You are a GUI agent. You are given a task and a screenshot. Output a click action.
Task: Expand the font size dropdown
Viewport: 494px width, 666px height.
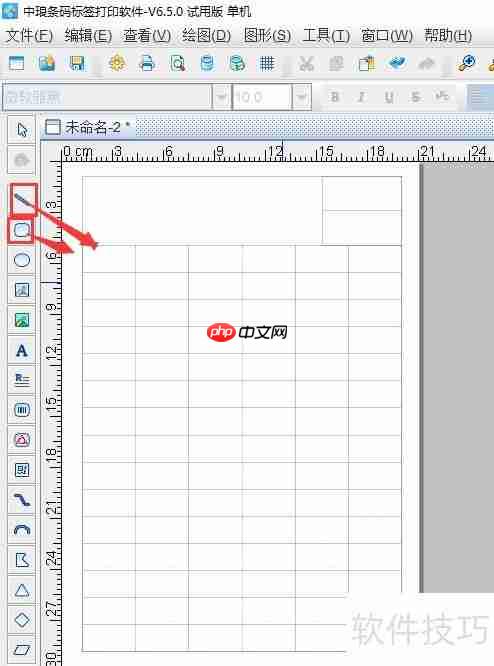point(302,97)
